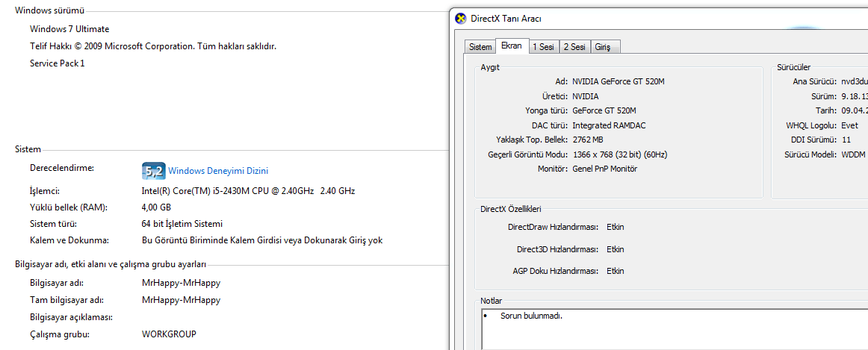Click the WHQL Logolu 'Evet' value
868x350 pixels.
(x=849, y=125)
